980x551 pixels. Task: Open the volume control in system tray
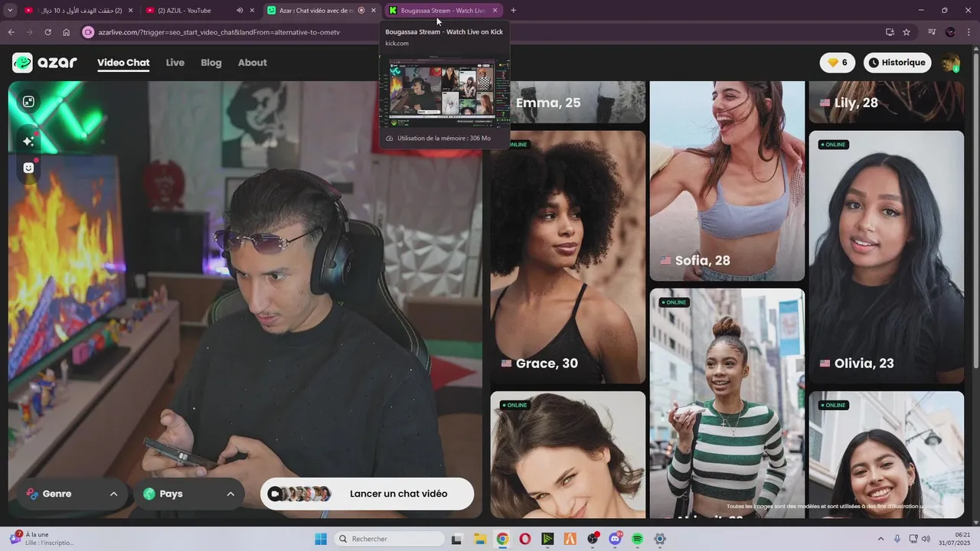[x=926, y=539]
